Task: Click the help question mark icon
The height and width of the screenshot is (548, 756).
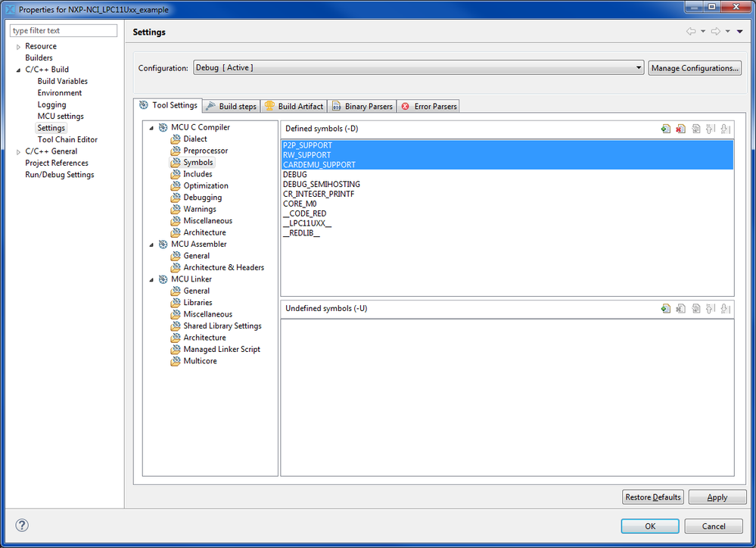Action: point(22,525)
